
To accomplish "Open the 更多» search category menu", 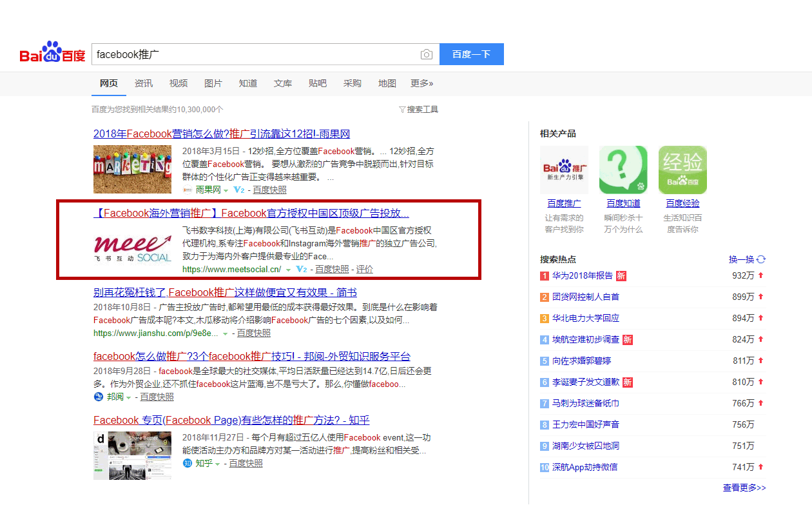I will click(x=422, y=83).
